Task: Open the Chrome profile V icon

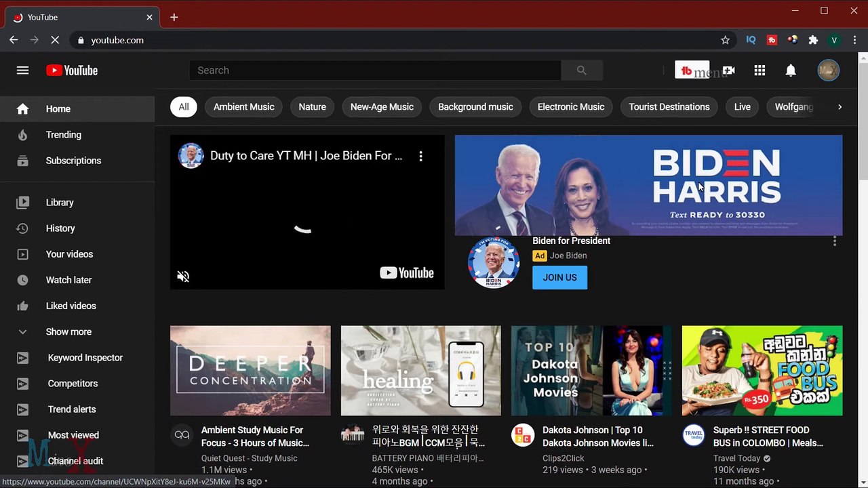Action: click(834, 40)
